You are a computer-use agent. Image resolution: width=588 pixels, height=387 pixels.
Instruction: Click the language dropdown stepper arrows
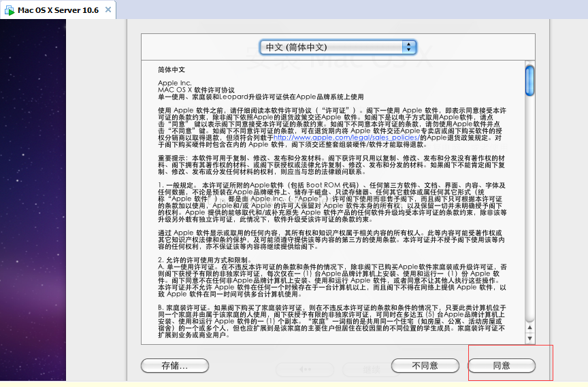pos(409,47)
